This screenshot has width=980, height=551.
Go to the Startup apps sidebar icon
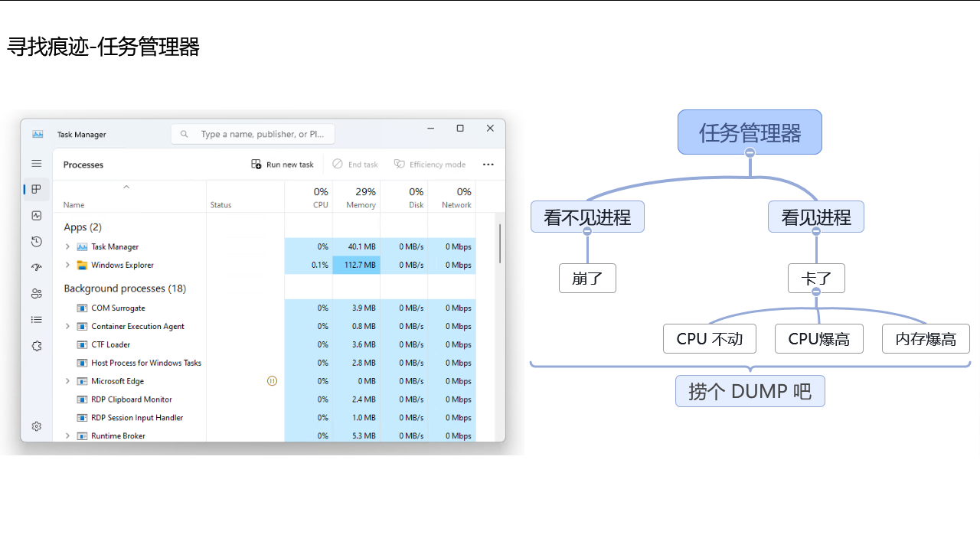tap(36, 268)
